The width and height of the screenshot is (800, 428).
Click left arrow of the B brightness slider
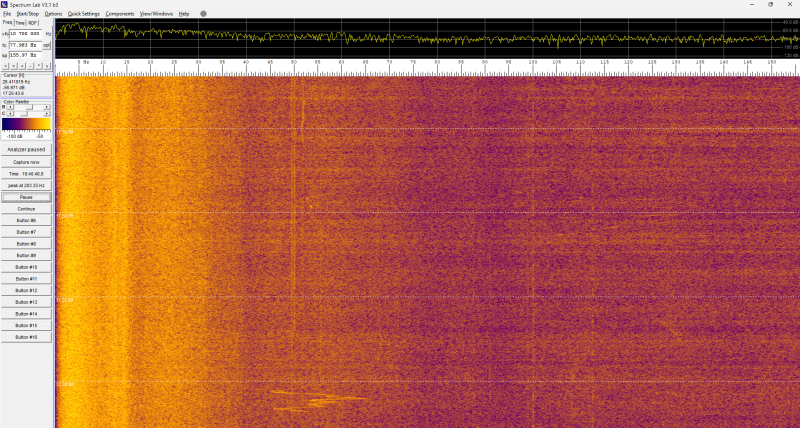point(10,107)
